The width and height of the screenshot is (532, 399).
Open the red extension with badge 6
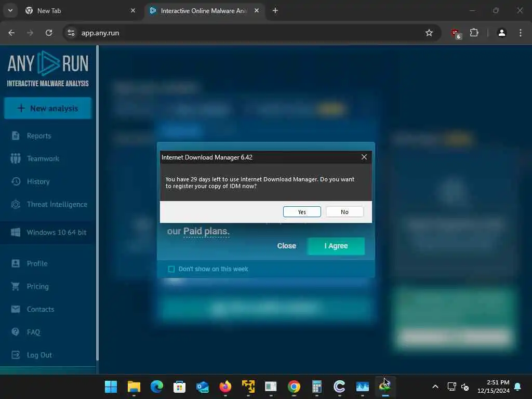[x=456, y=33]
